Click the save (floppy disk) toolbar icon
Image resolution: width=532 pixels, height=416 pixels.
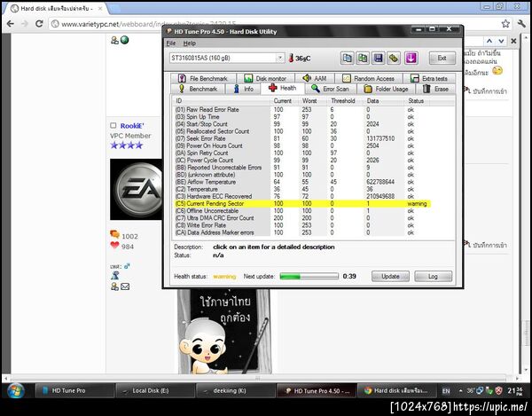(x=378, y=58)
